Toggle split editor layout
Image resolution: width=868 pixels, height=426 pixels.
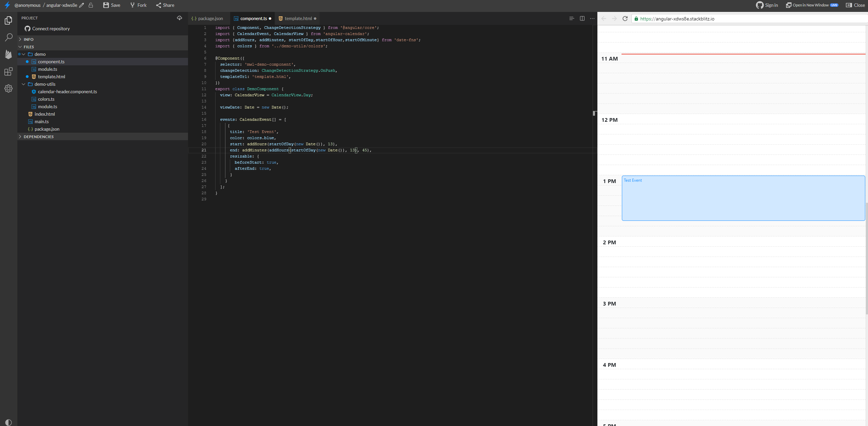click(x=582, y=18)
